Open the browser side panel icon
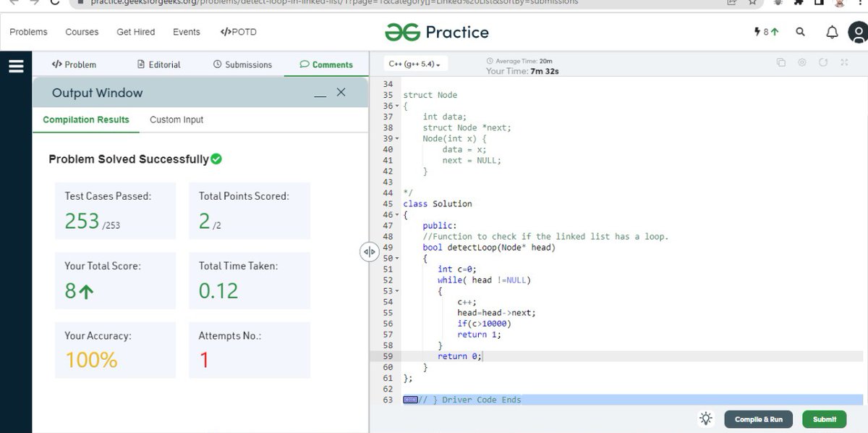Viewport: 868px width, 433px height. (x=819, y=2)
